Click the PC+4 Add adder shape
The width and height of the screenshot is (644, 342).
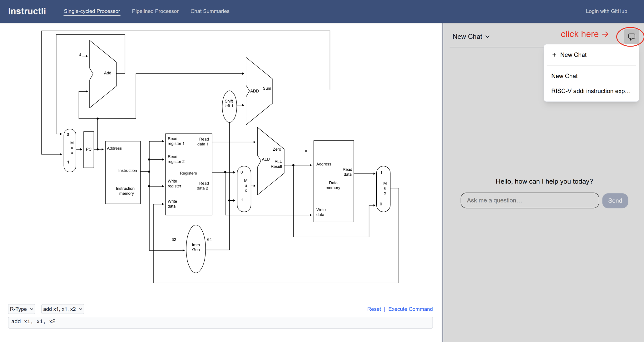(103, 74)
